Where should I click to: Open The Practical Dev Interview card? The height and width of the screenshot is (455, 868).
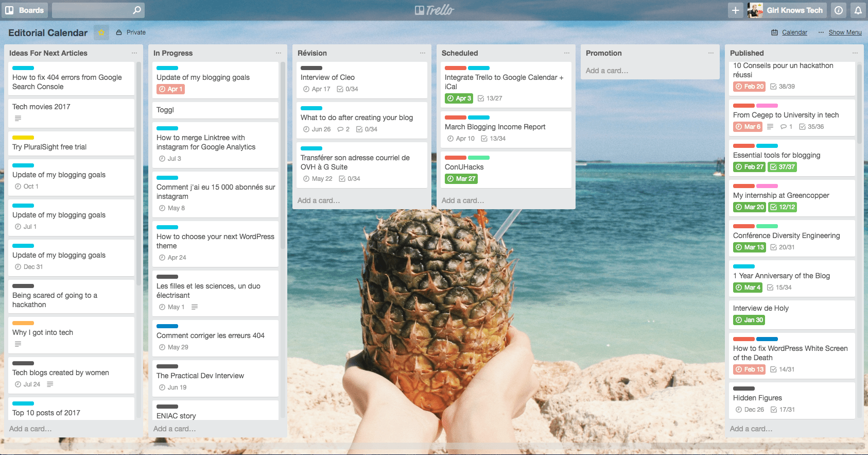coord(215,379)
